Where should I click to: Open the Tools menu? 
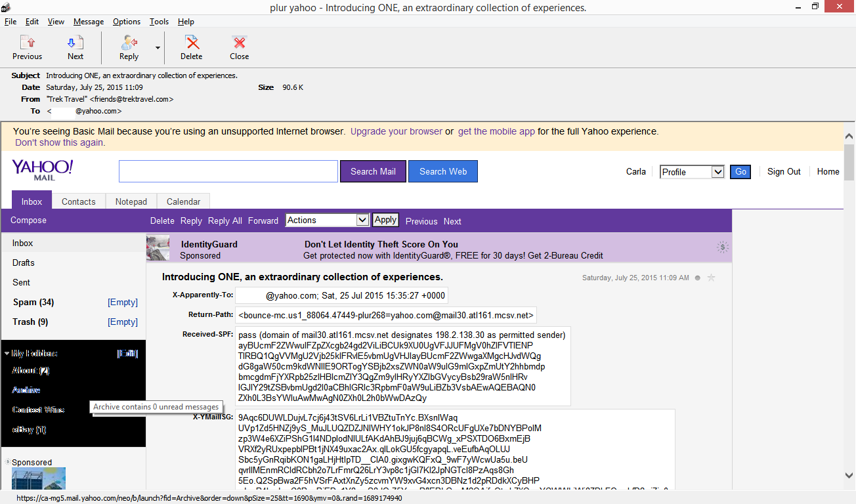pyautogui.click(x=159, y=22)
